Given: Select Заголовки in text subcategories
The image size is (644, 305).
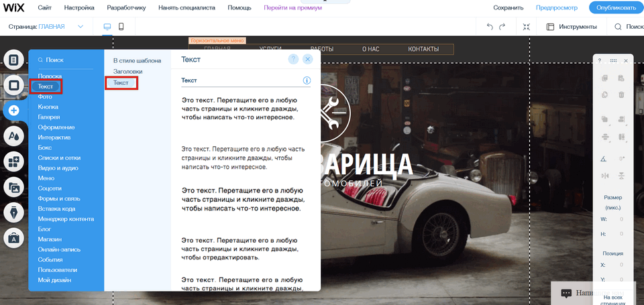Looking at the screenshot, I should point(127,71).
